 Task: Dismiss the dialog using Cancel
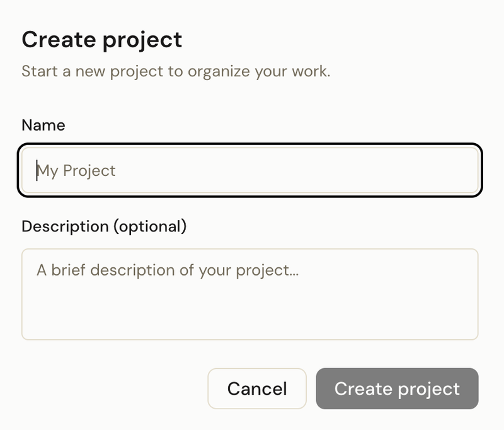tap(257, 388)
